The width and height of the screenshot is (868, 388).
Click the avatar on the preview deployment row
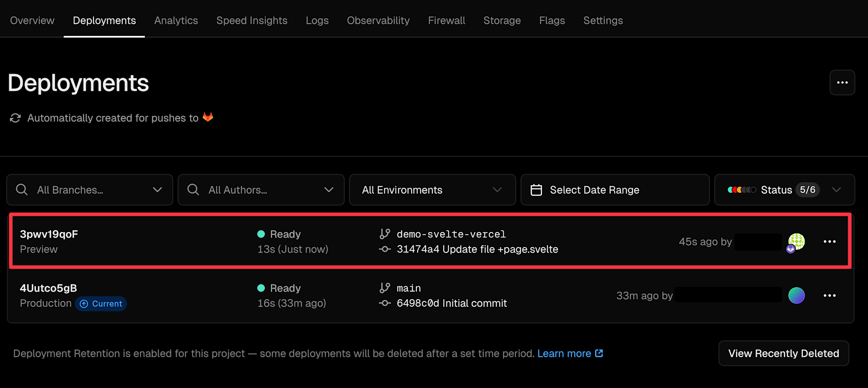click(x=796, y=241)
